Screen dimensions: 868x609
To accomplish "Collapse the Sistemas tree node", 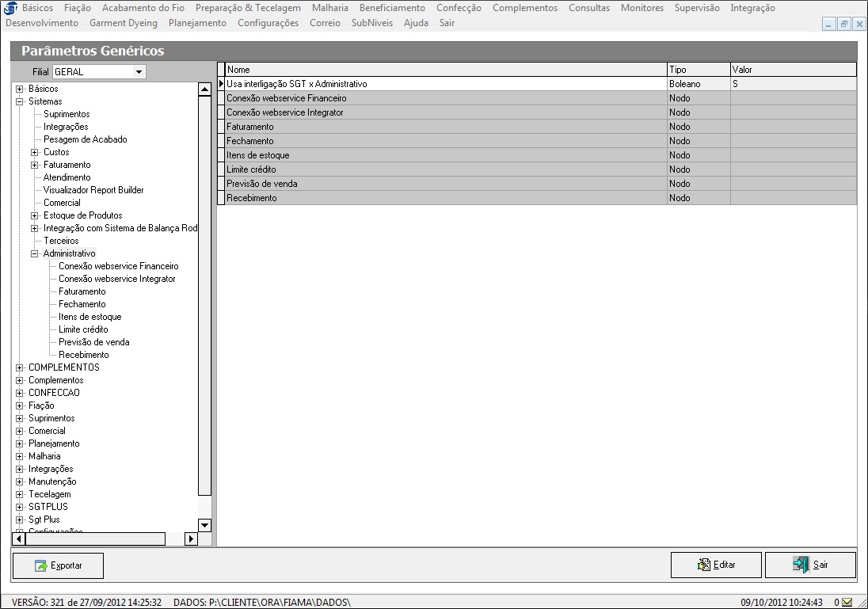I will click(x=19, y=101).
